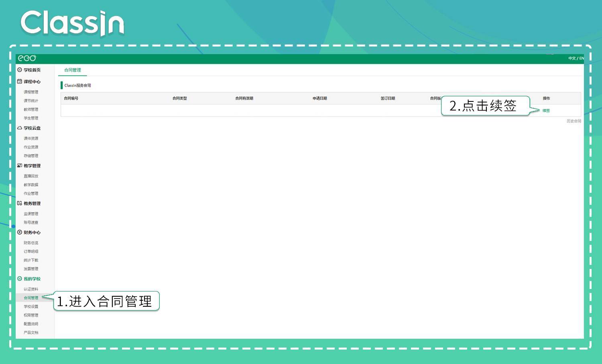Screen dimensions: 602x364
Task: Click the 合同类型 column header
Action: coord(180,98)
